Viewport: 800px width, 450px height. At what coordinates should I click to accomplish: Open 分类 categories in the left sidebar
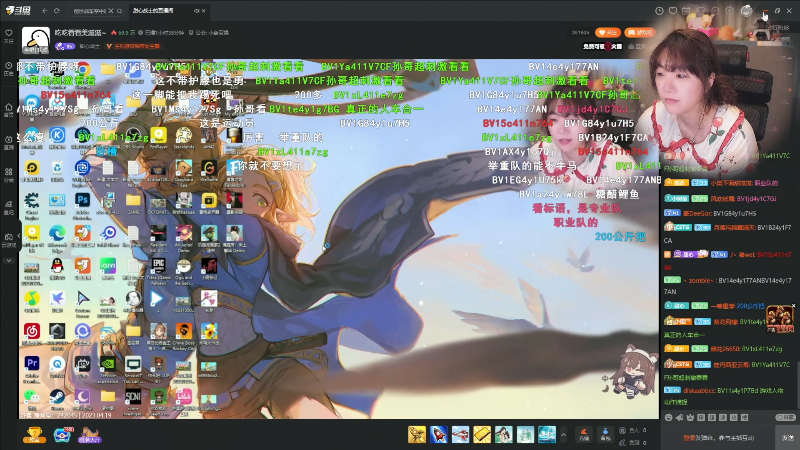coord(9,175)
